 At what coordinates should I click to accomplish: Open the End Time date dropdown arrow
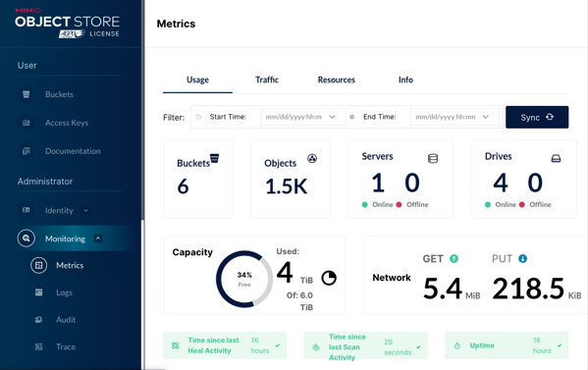coord(485,117)
